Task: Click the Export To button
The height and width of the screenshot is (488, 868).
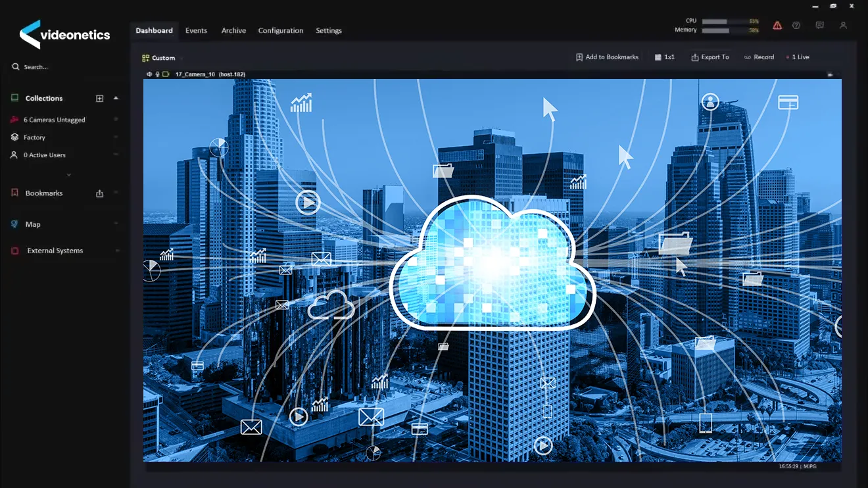Action: click(710, 57)
